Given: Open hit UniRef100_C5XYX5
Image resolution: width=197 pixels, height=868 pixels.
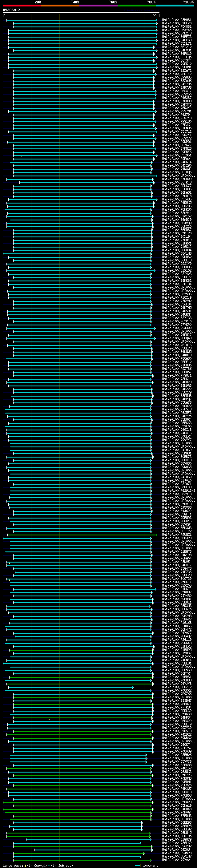Looking at the screenshot, I should (x=176, y=30).
